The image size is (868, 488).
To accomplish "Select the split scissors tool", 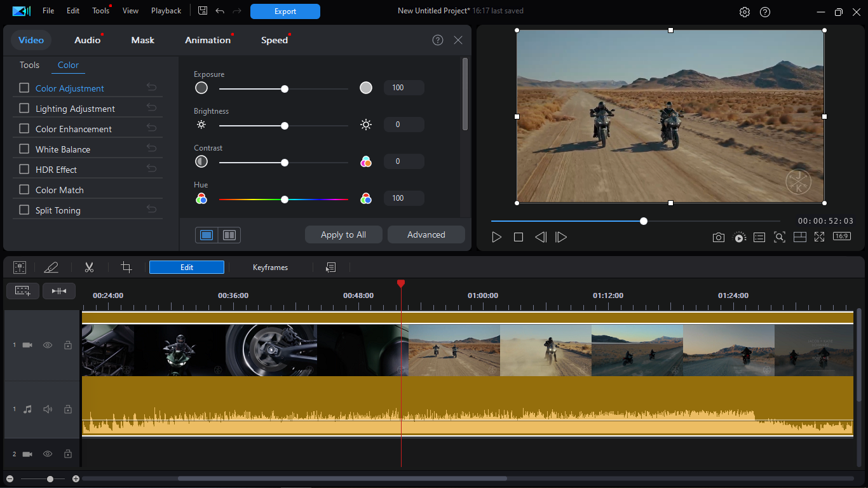I will point(89,268).
